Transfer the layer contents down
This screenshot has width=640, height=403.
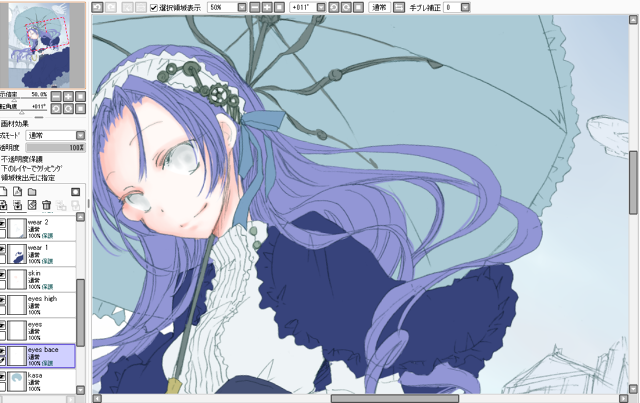(3, 205)
